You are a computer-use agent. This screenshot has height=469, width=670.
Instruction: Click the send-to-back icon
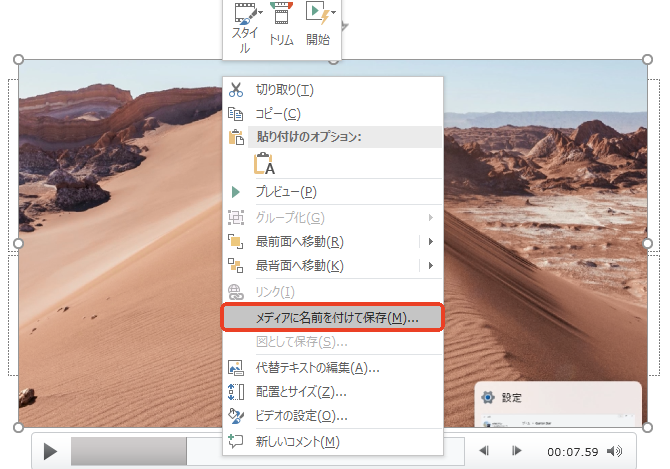pos(235,266)
